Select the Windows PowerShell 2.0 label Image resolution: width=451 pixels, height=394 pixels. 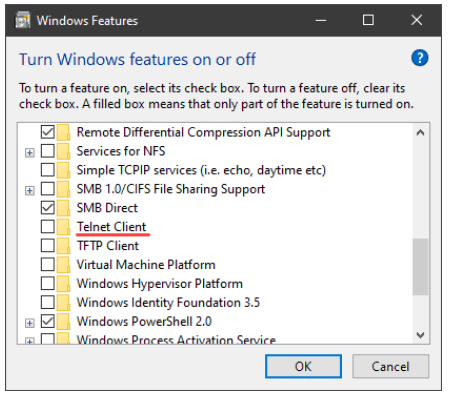point(144,322)
